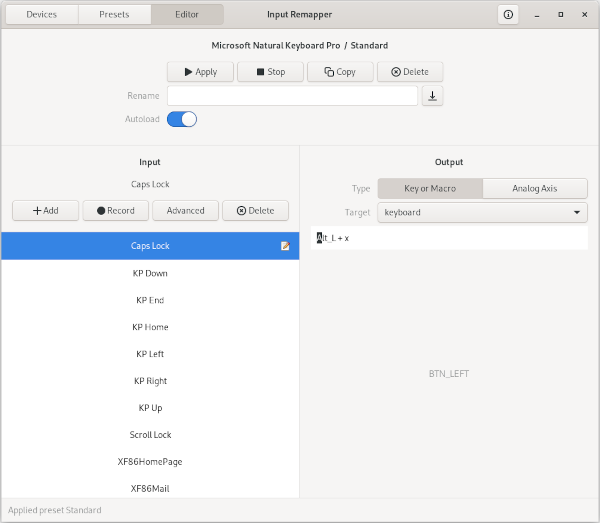The width and height of the screenshot is (600, 523).
Task: Open Advanced input settings
Action: click(185, 210)
